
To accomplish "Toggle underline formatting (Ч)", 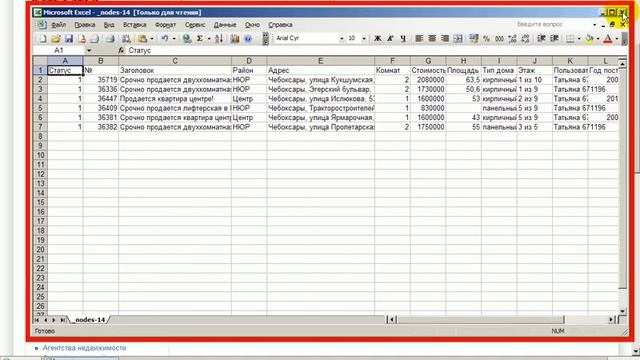I will click(403, 39).
